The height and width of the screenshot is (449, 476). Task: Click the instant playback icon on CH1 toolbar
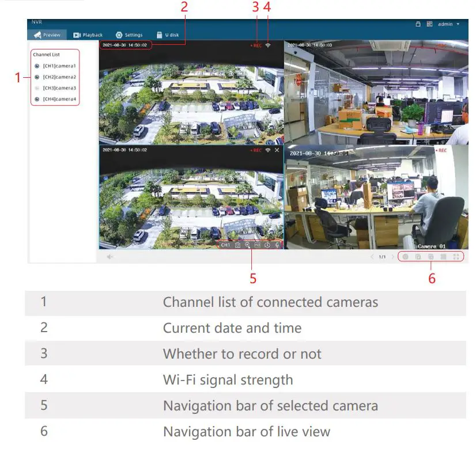pyautogui.click(x=267, y=245)
